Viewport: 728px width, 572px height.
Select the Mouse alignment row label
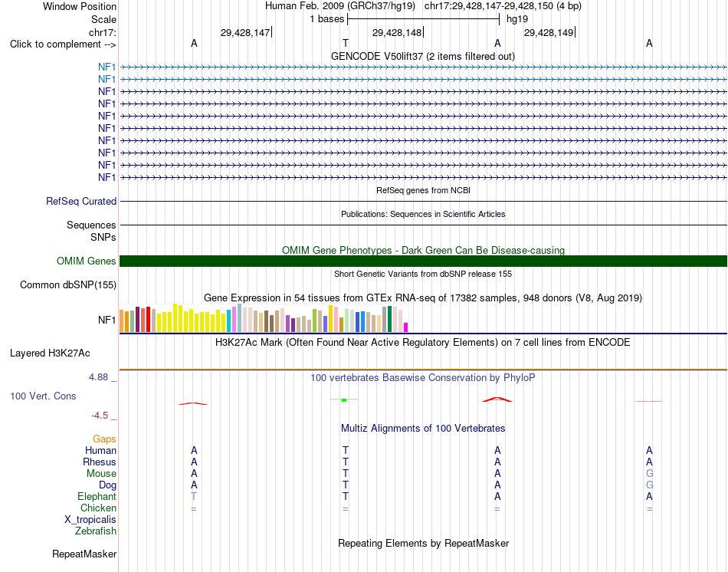point(101,474)
